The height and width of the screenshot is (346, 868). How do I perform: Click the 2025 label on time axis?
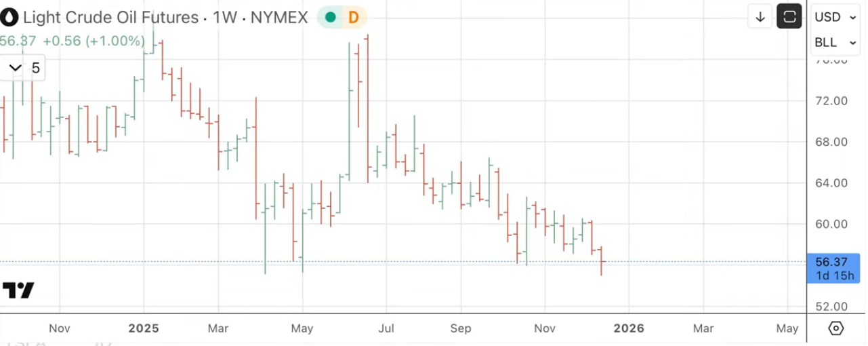pyautogui.click(x=144, y=328)
